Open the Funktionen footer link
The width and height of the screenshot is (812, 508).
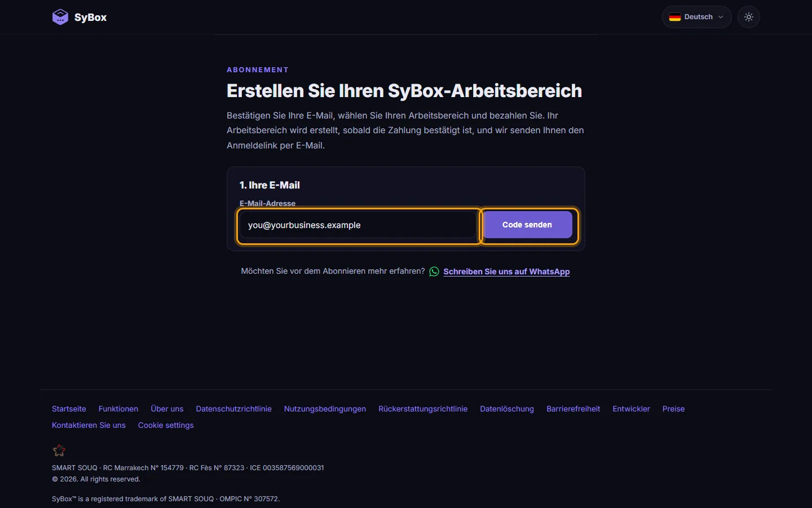coord(118,409)
